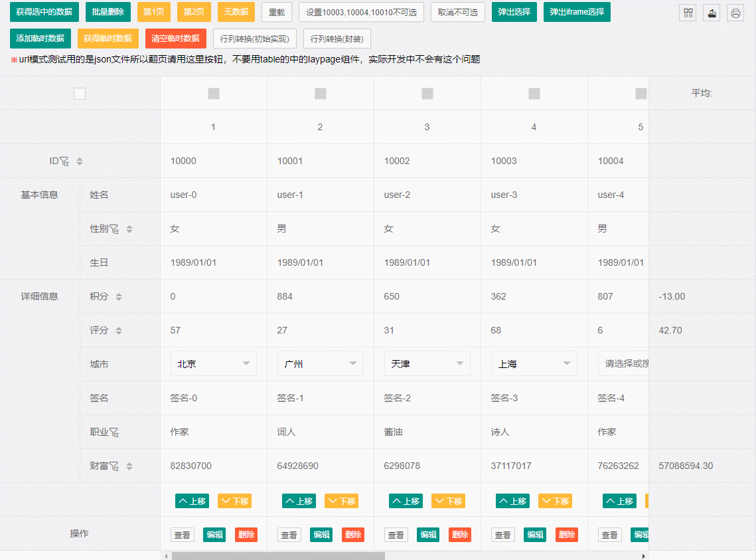
Task: Click the 请选择 city dropdown for user-4
Action: click(x=623, y=363)
